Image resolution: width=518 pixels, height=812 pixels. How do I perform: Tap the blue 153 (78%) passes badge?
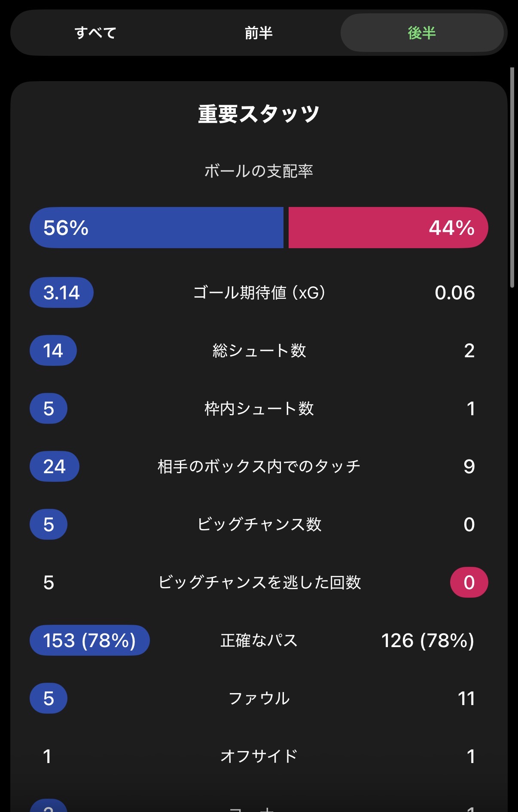click(89, 641)
